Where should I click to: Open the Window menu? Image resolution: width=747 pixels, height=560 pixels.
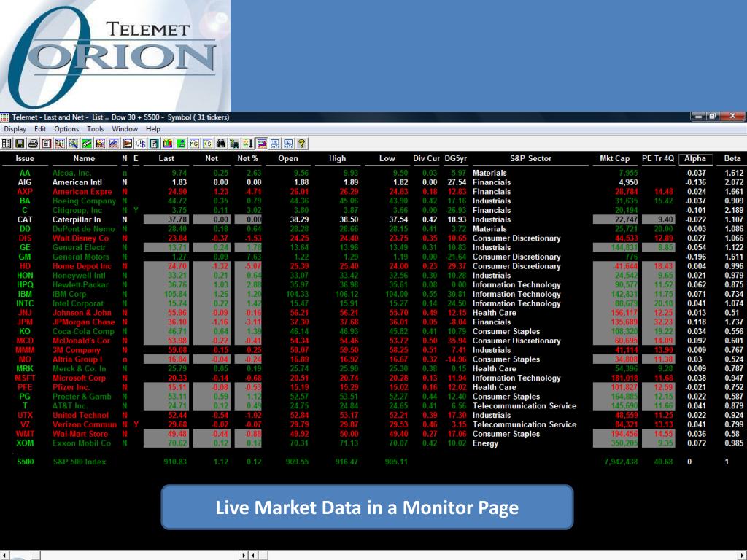[x=125, y=129]
